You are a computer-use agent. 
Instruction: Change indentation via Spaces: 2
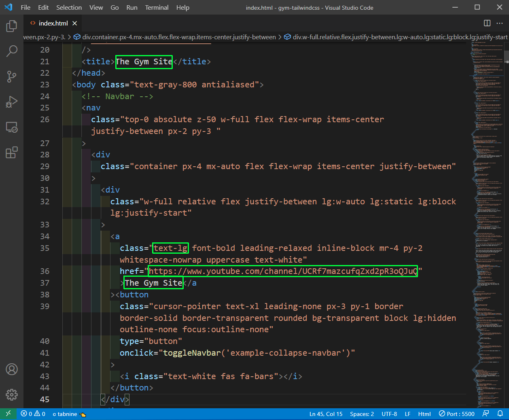coord(362,414)
